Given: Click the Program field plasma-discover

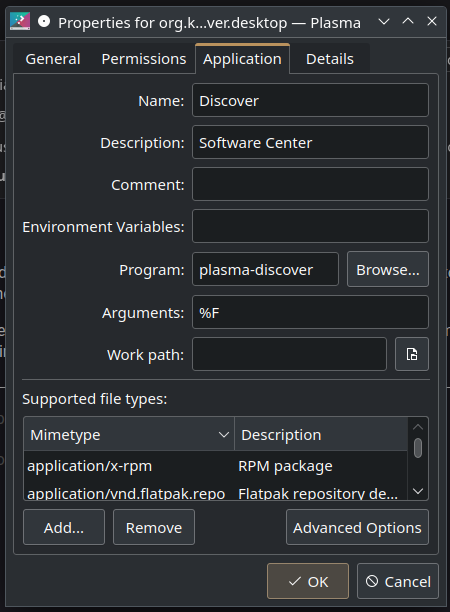Looking at the screenshot, I should point(265,269).
